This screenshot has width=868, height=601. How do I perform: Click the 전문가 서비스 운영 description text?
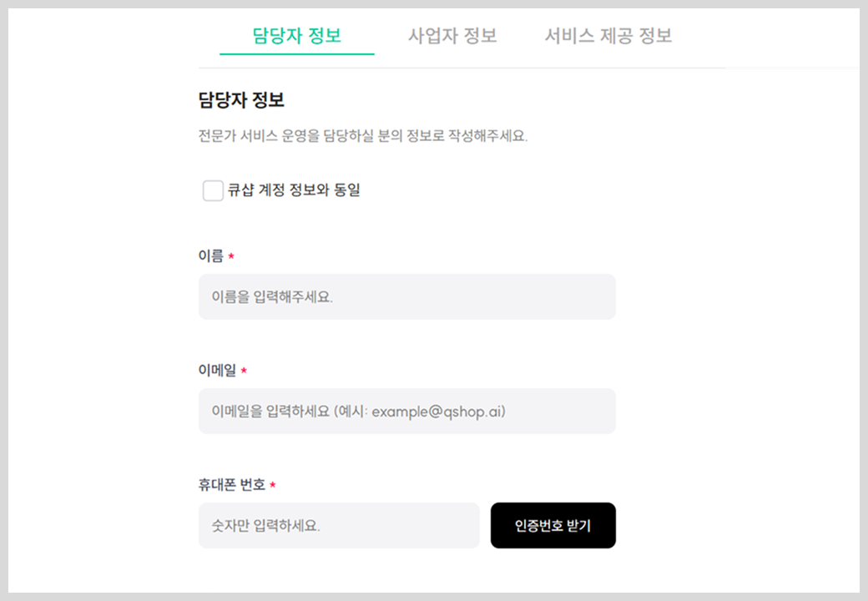362,135
